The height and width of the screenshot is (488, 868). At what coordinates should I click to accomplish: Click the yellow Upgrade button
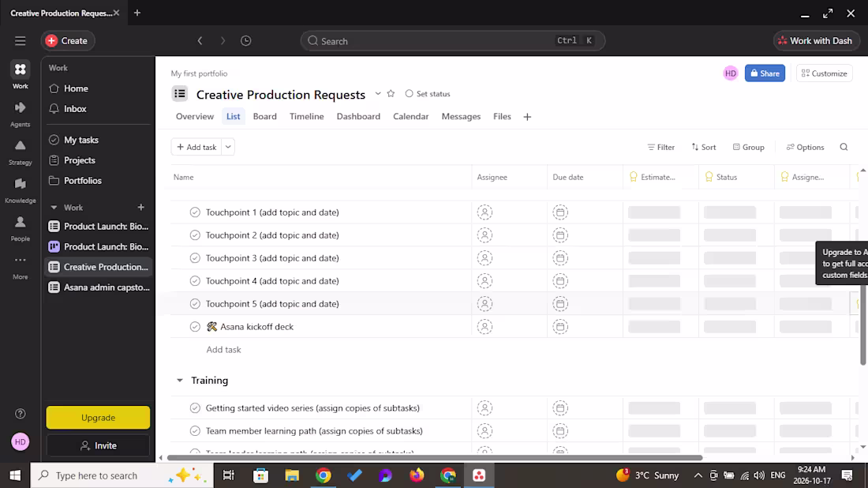(98, 418)
